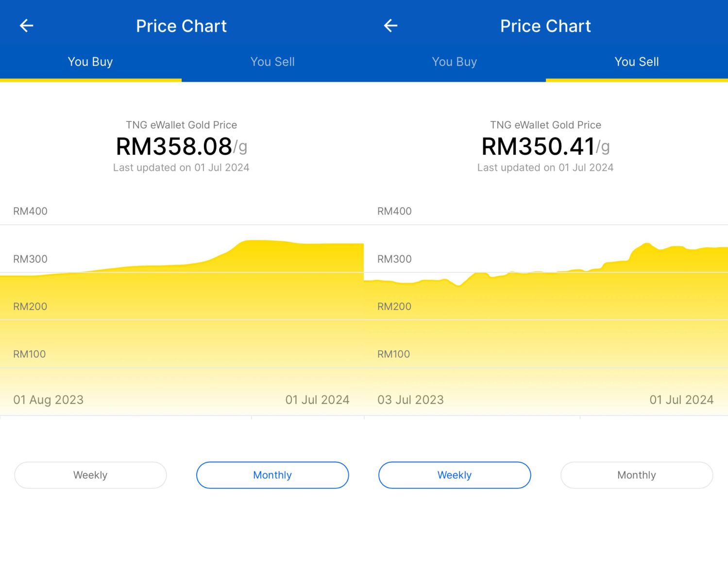Viewport: 728px width, 572px height.
Task: Click the RM400 axis label on left chart
Action: point(30,211)
